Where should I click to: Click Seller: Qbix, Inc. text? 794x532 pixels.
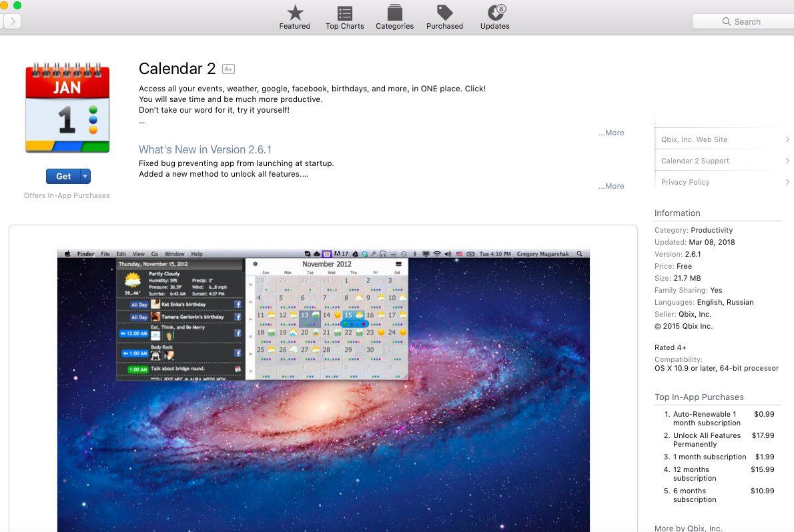coord(683,314)
